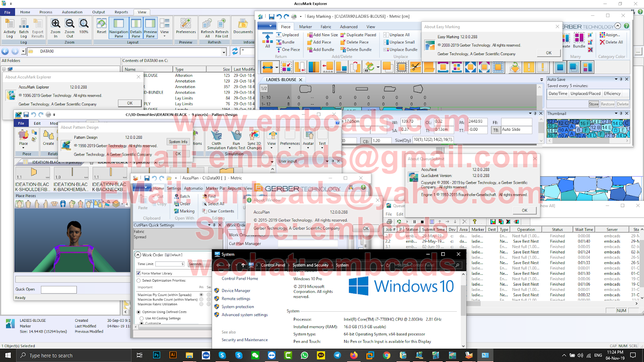Switch to Fabric tab in Easy Marking
The height and width of the screenshot is (362, 644).
point(326,27)
